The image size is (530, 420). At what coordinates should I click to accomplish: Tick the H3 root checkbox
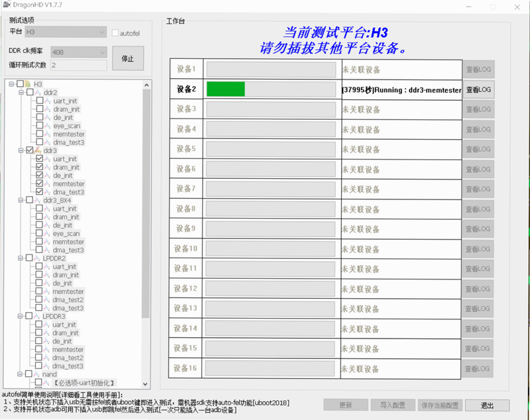(21, 83)
